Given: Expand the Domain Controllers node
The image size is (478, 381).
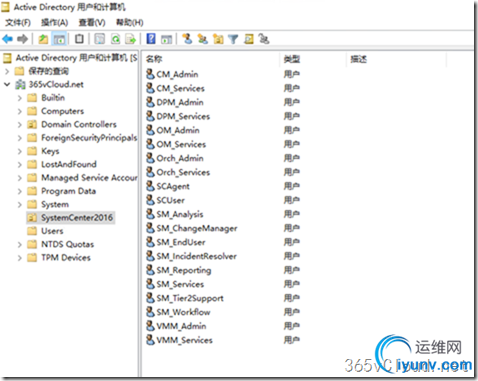Looking at the screenshot, I should tap(20, 125).
